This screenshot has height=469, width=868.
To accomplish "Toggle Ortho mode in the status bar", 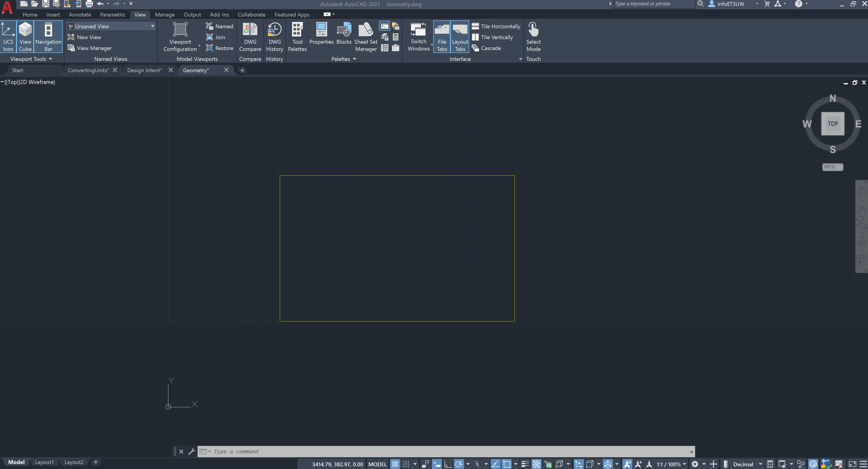I will 448,464.
